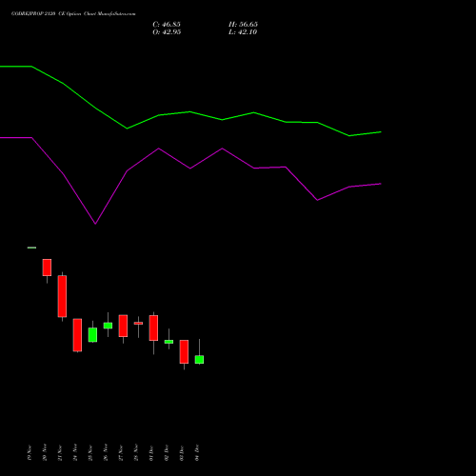Select the 21 Nov date label
The height and width of the screenshot is (476, 476).
pyautogui.click(x=60, y=453)
